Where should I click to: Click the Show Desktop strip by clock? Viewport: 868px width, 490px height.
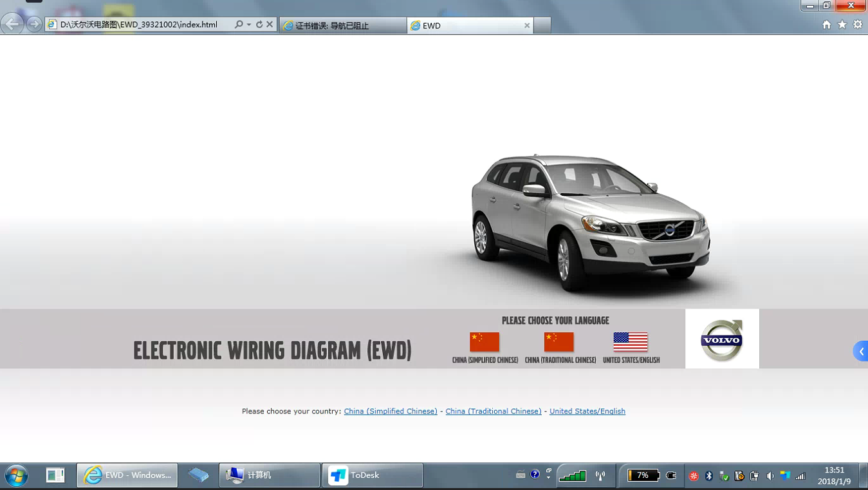(x=863, y=476)
